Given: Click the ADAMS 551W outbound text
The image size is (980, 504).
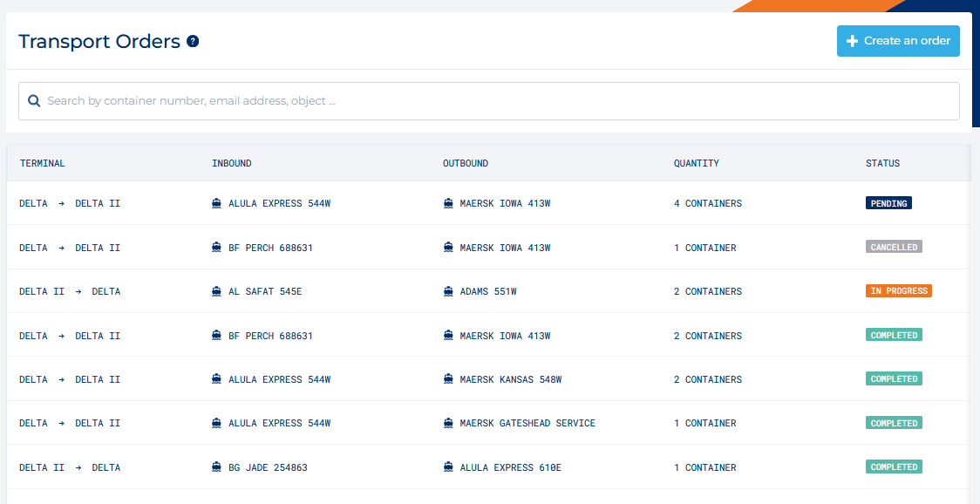Looking at the screenshot, I should pyautogui.click(x=488, y=292).
